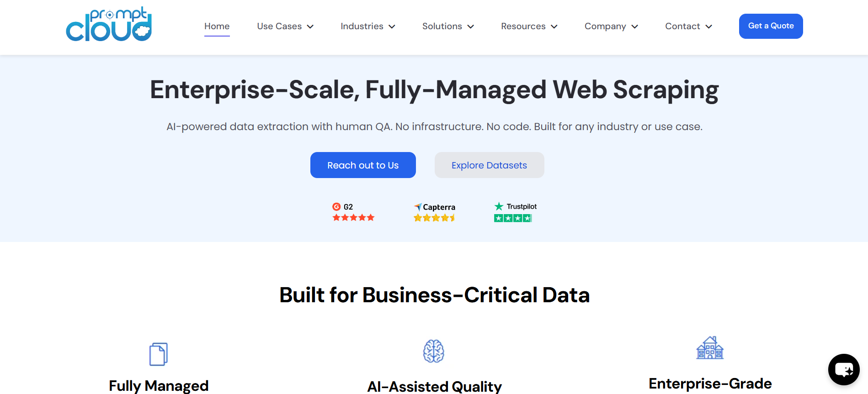Go to the Home nav item
Image resolution: width=868 pixels, height=394 pixels.
[217, 26]
